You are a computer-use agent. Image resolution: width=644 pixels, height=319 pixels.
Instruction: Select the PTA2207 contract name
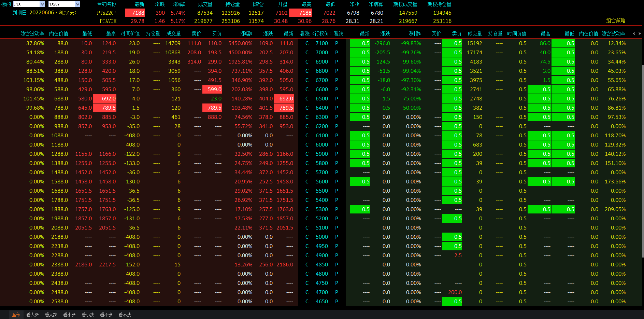[x=106, y=13]
